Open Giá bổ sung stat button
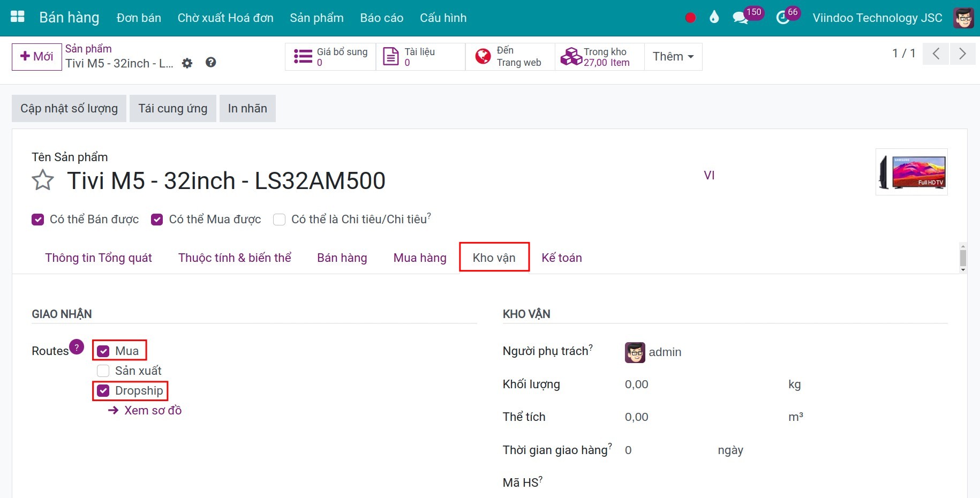 tap(330, 57)
